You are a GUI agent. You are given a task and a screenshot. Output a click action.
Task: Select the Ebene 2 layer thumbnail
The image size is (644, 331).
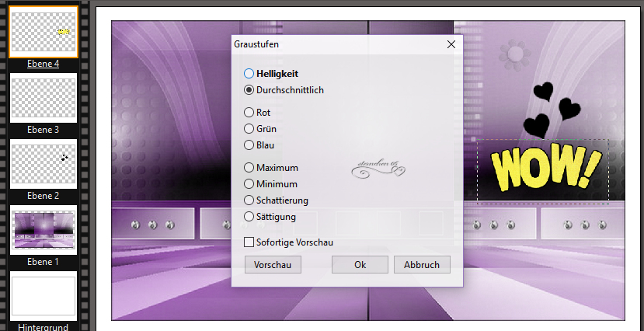[44, 164]
